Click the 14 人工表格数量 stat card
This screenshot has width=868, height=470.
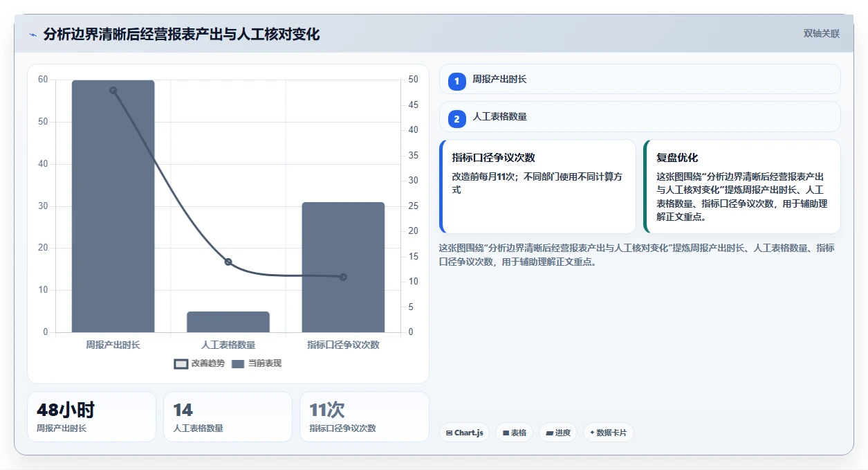click(228, 417)
